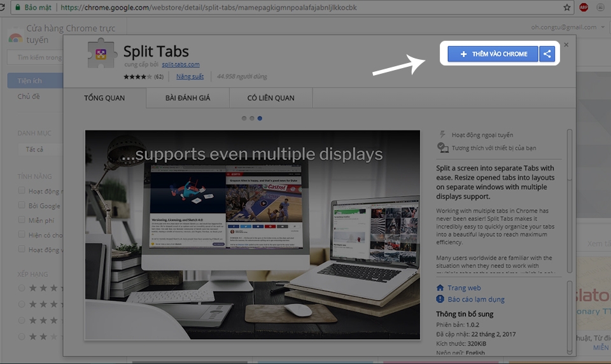The width and height of the screenshot is (611, 364).
Task: Select the top star rating radio
Action: pos(22,288)
